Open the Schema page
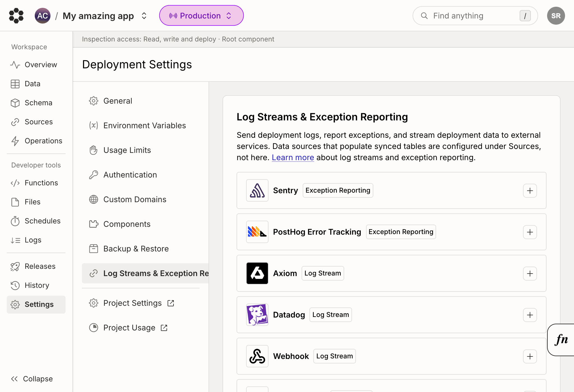Screen dimensions: 574x392 coord(36,103)
